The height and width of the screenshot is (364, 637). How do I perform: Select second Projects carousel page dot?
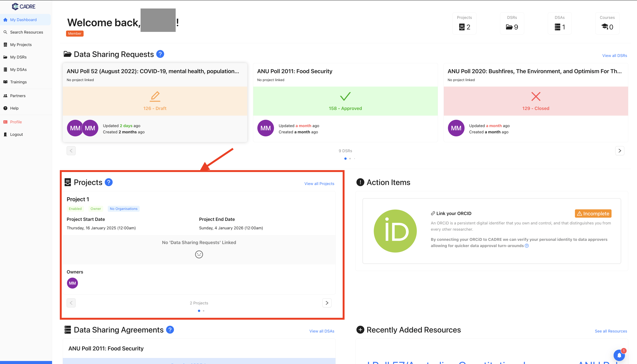204,311
